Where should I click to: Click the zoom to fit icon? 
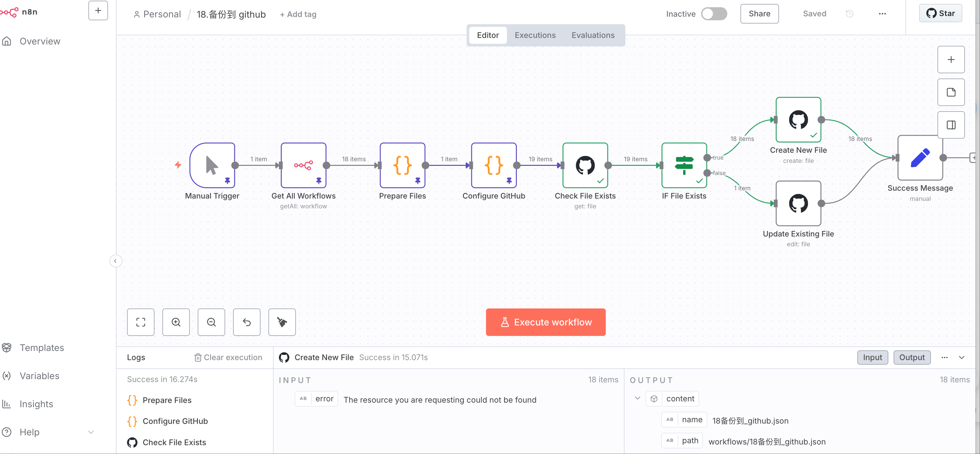tap(140, 322)
